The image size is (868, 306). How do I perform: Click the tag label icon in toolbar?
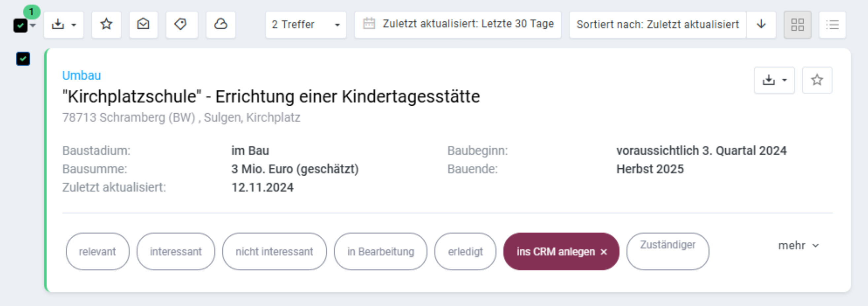click(181, 25)
